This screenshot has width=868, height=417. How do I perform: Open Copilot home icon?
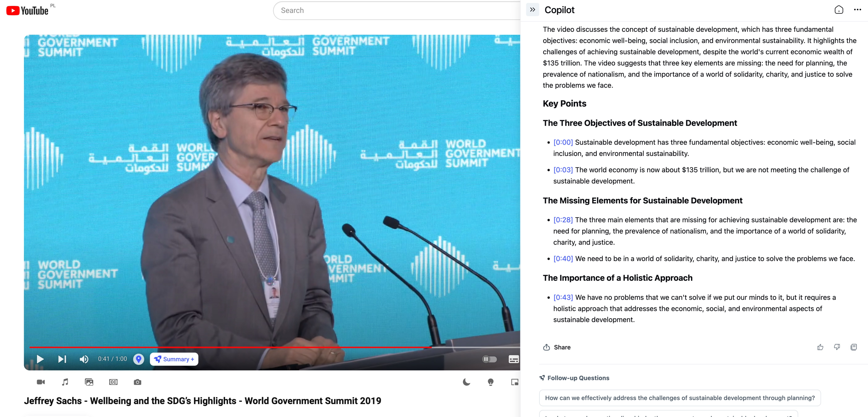(839, 10)
